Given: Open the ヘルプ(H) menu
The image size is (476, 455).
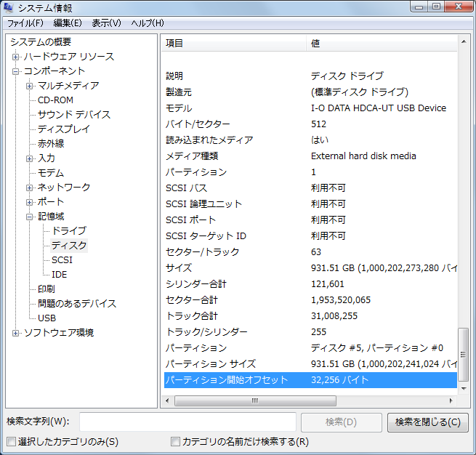Looking at the screenshot, I should (x=148, y=23).
